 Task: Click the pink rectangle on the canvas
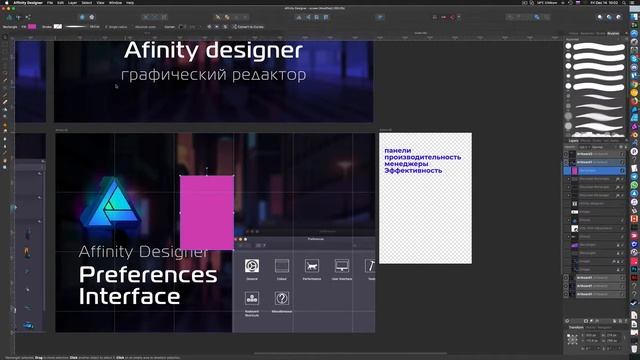click(x=207, y=212)
